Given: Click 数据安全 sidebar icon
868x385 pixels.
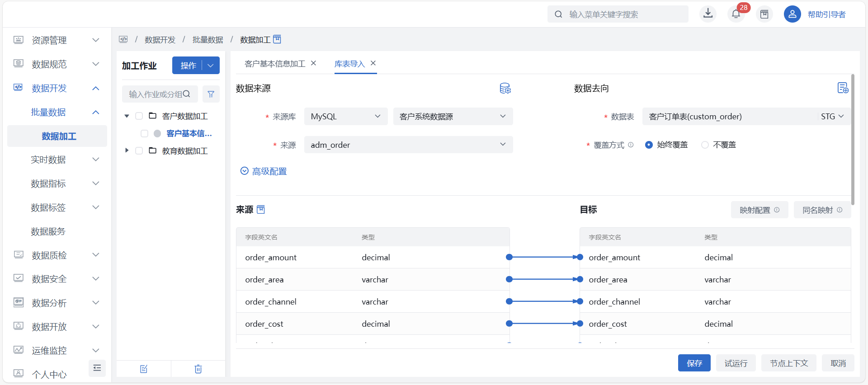Looking at the screenshot, I should (x=18, y=278).
